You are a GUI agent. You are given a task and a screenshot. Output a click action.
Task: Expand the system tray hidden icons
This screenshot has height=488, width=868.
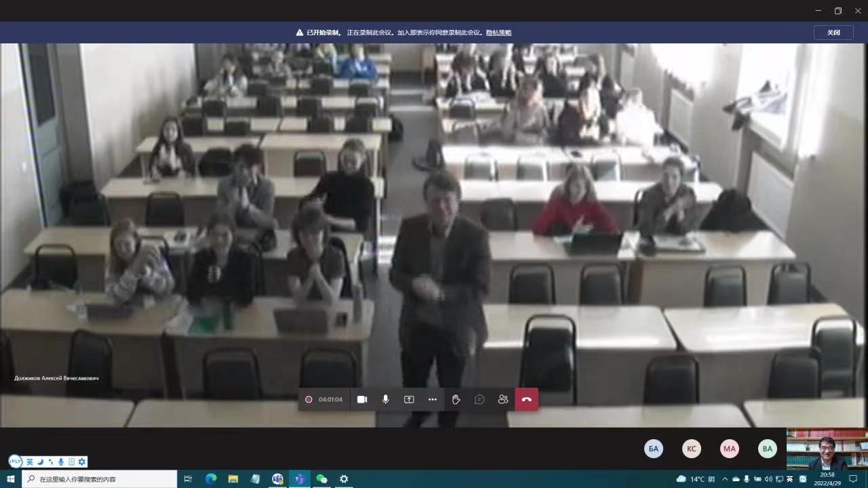tap(724, 479)
